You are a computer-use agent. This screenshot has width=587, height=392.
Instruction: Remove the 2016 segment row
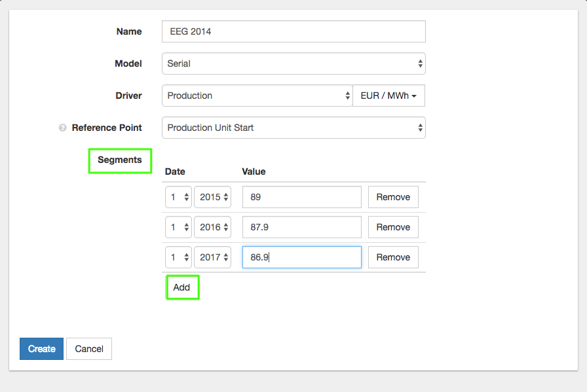[x=393, y=227]
